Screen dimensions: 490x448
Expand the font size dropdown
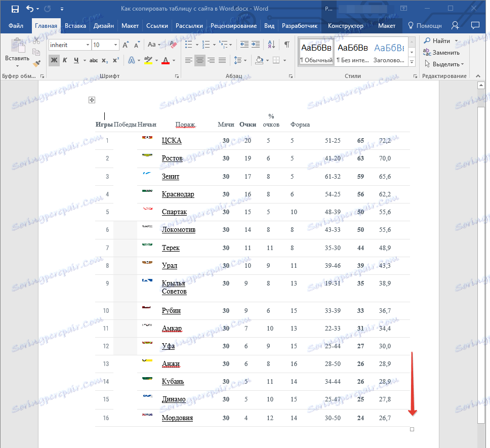[x=115, y=45]
